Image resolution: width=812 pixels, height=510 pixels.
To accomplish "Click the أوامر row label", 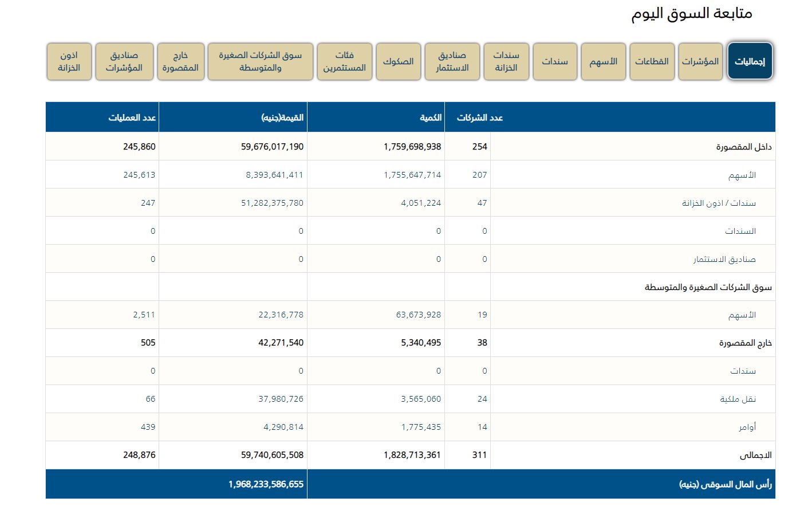I will click(x=747, y=427).
